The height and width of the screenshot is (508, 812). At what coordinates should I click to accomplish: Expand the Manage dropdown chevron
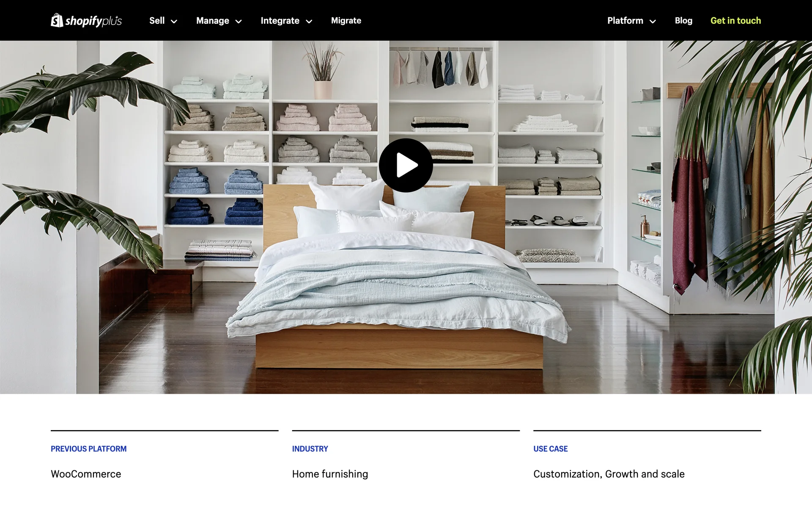[x=239, y=22]
